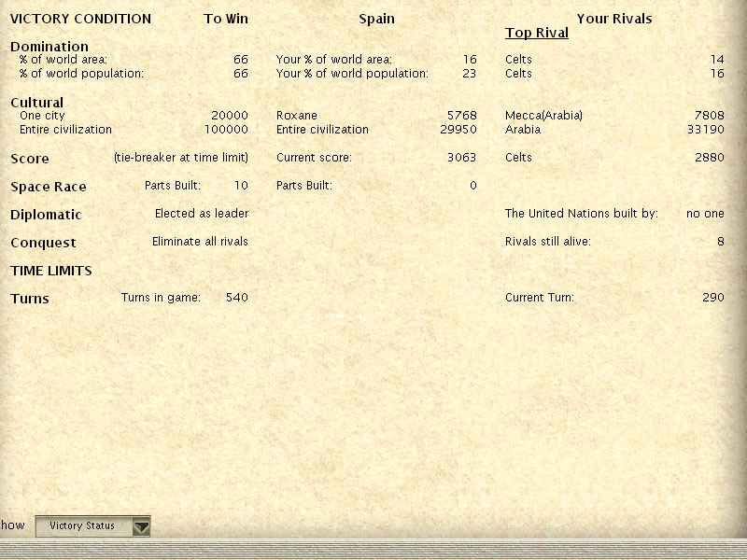This screenshot has height=560, width=747.
Task: Select the Cultural victory heading
Action: (37, 103)
